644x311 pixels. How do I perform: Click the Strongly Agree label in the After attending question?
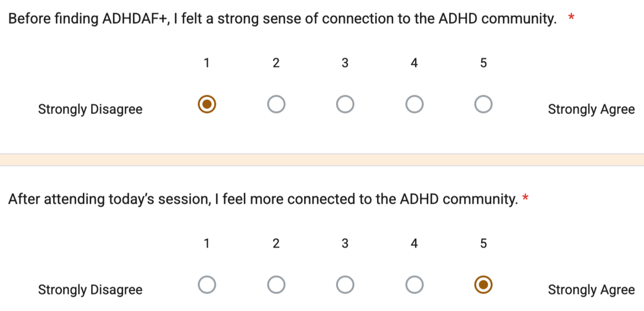point(592,290)
